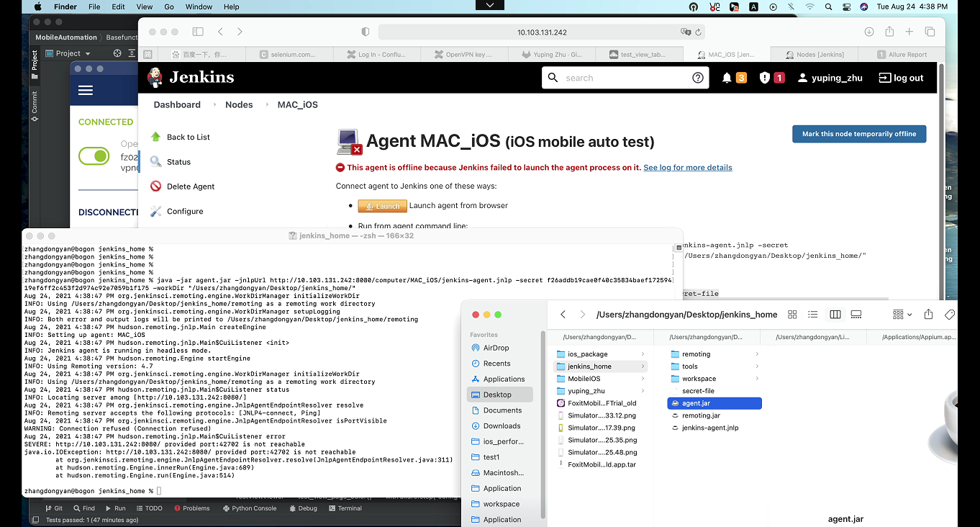Click Nodes breadcrumb link
Screen dimensions: 980x527
[x=239, y=104]
